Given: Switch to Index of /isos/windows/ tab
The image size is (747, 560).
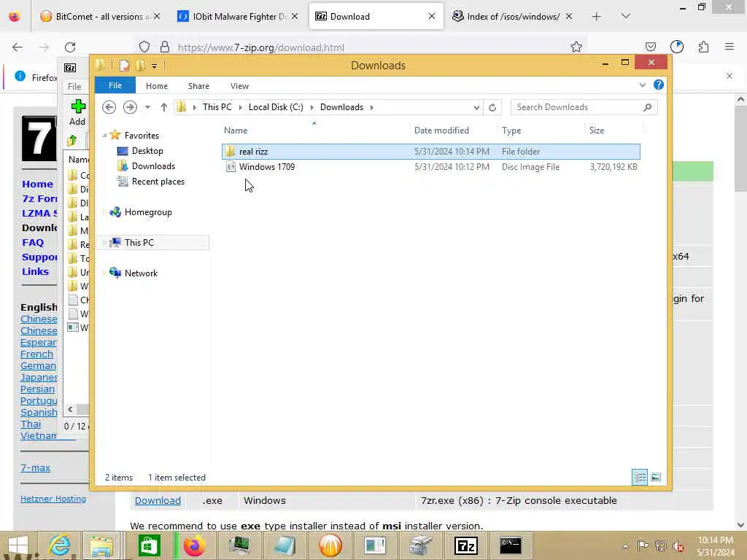Looking at the screenshot, I should [512, 16].
